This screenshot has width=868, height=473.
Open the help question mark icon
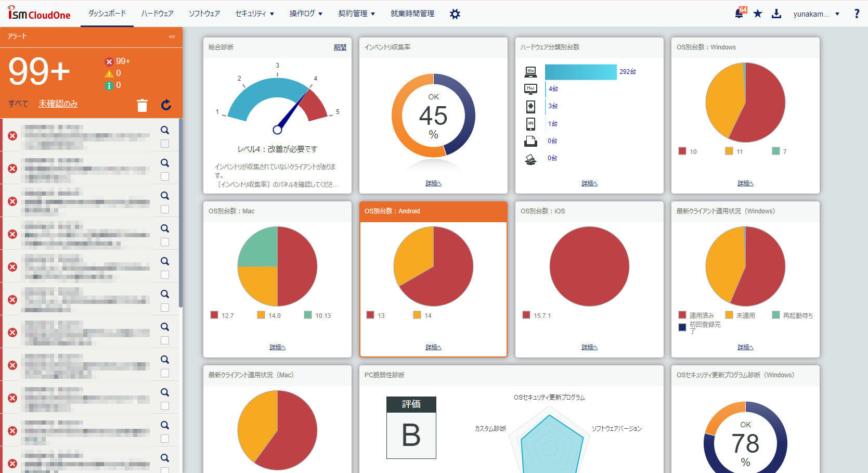(857, 14)
